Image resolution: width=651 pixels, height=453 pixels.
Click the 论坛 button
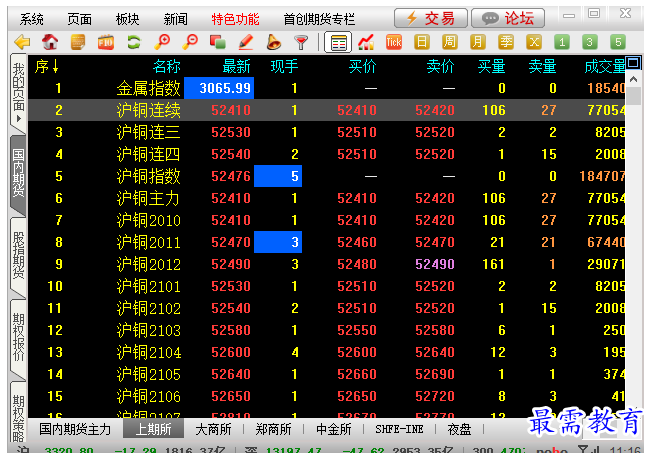click(x=508, y=18)
